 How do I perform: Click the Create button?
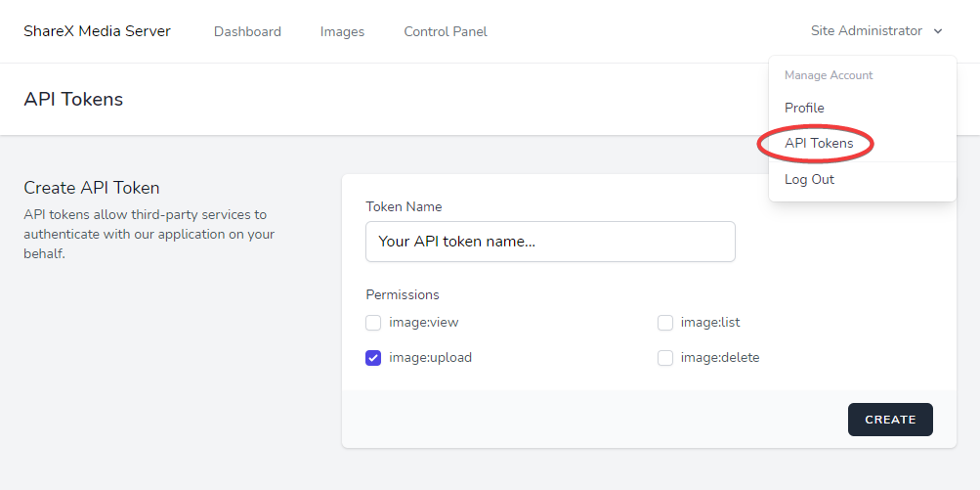[890, 420]
